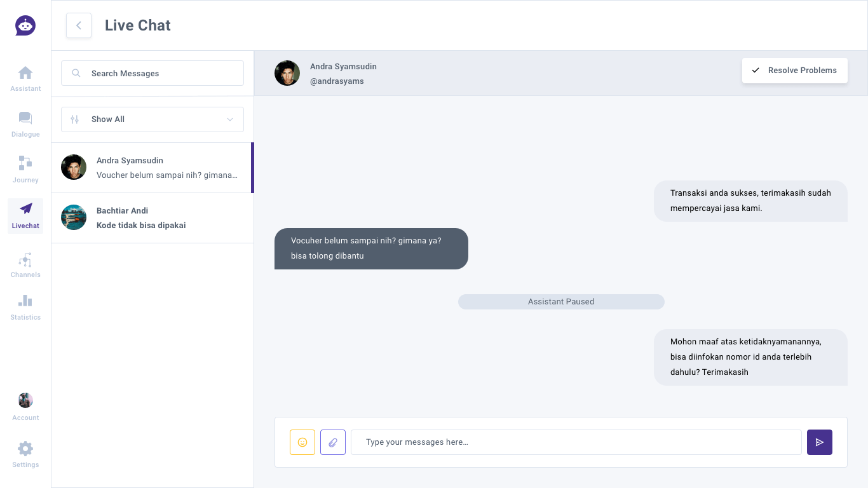Attach a file with the paperclip icon

[x=333, y=442]
